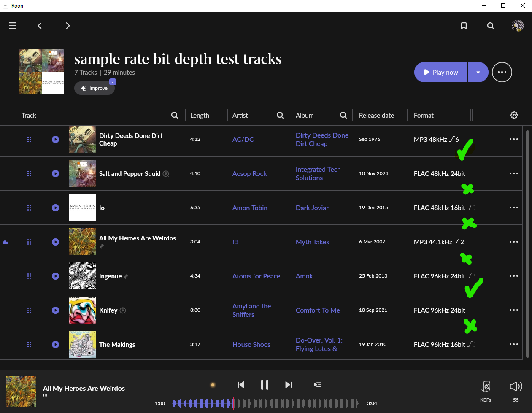Viewport: 532px width, 413px height.
Task: Sort by the Release date column header
Action: click(x=376, y=116)
